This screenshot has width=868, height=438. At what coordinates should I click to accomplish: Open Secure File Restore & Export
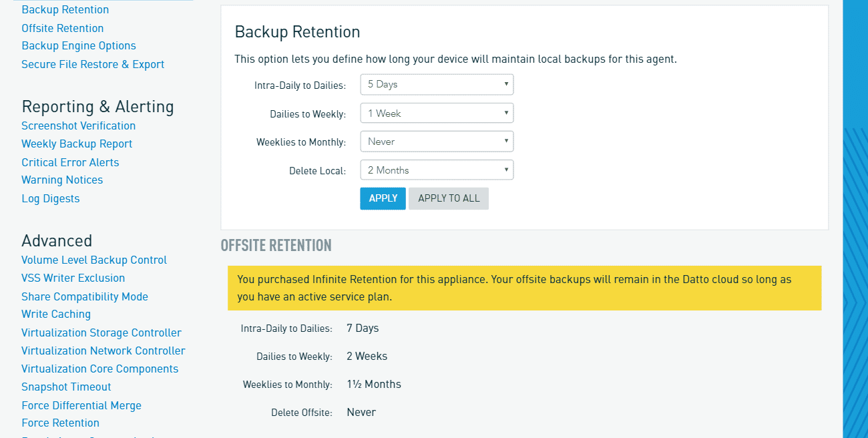point(93,64)
